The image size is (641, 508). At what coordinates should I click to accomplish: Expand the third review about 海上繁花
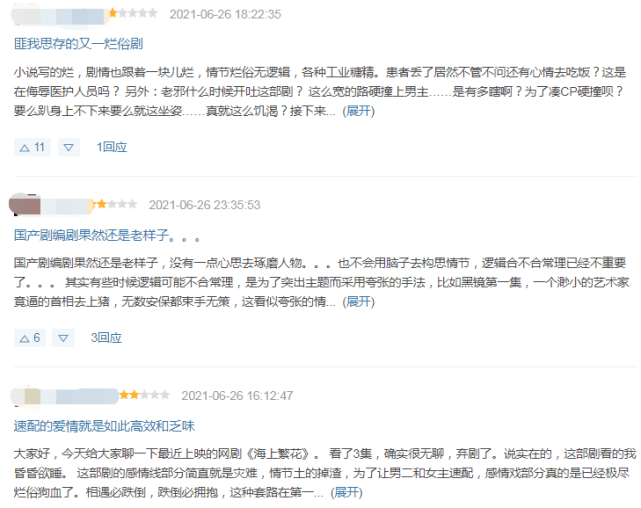click(x=347, y=492)
